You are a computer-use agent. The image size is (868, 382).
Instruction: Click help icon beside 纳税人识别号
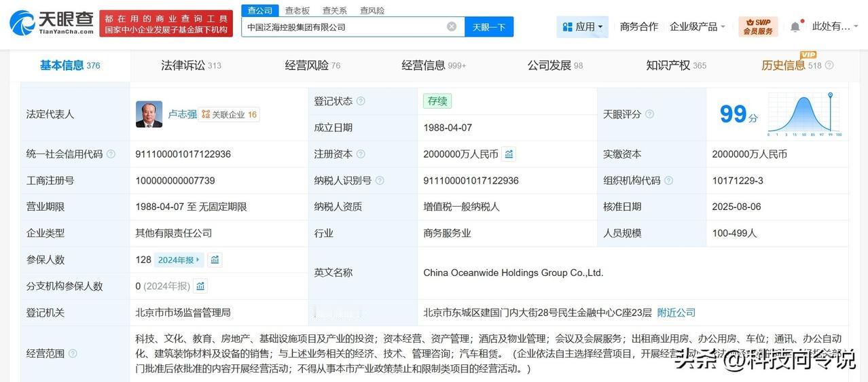pyautogui.click(x=380, y=180)
